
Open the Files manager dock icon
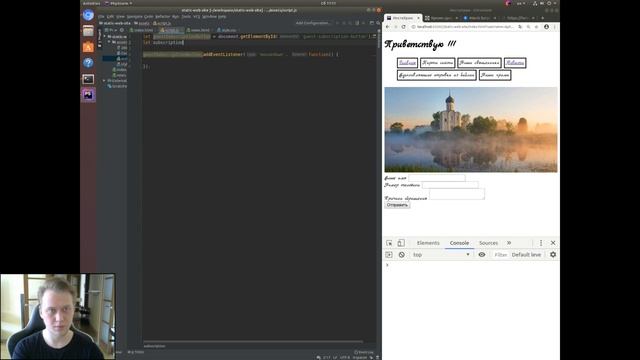point(88,31)
